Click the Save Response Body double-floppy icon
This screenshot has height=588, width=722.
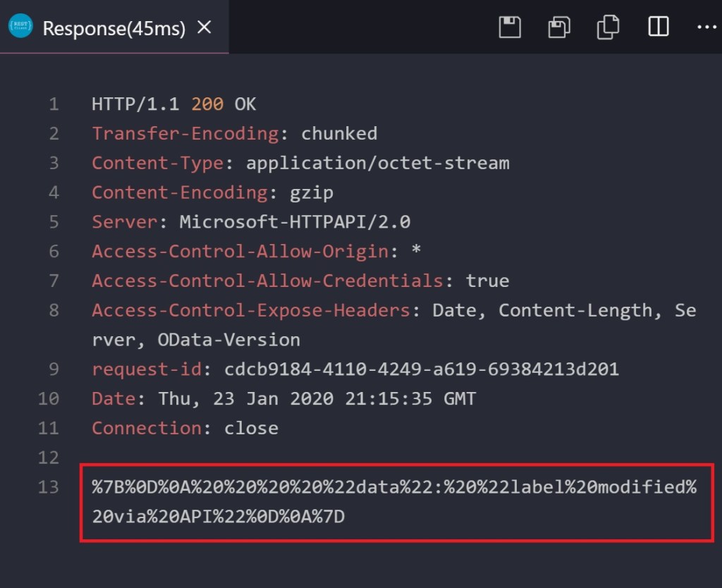click(x=558, y=27)
